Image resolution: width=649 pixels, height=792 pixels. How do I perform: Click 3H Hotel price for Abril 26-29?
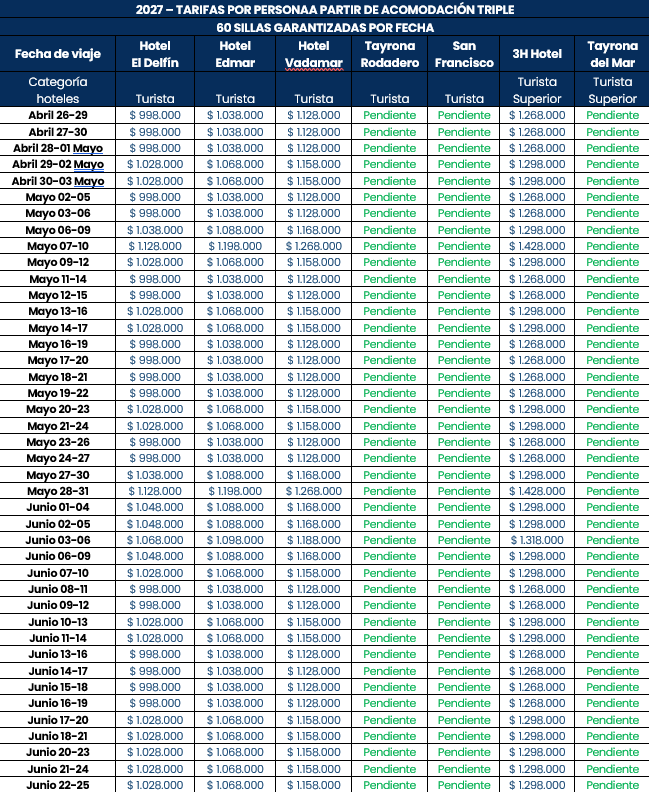[x=537, y=115]
